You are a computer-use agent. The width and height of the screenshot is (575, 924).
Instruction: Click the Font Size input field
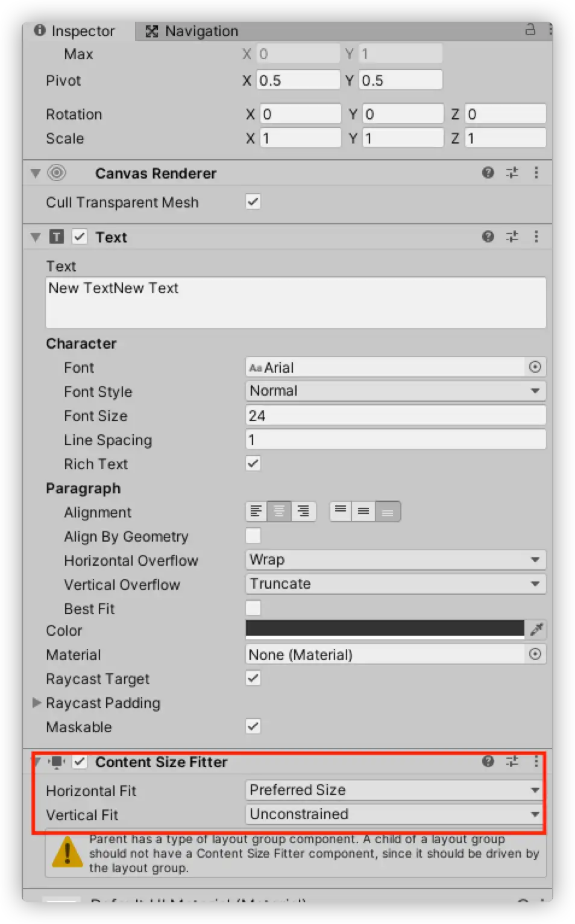point(395,416)
